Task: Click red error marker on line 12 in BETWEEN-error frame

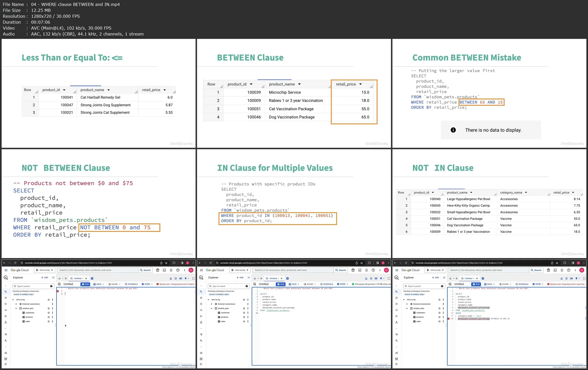Action: [x=449, y=319]
